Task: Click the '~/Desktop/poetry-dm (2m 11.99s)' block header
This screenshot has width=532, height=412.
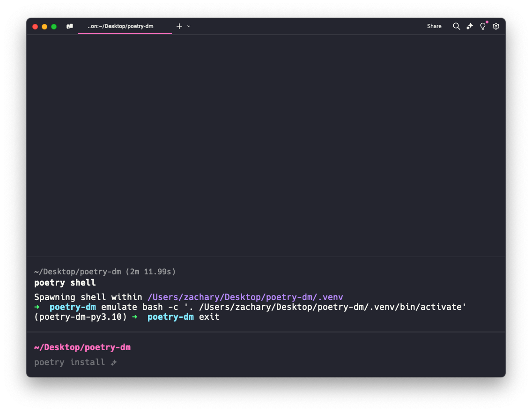Action: [x=105, y=272]
